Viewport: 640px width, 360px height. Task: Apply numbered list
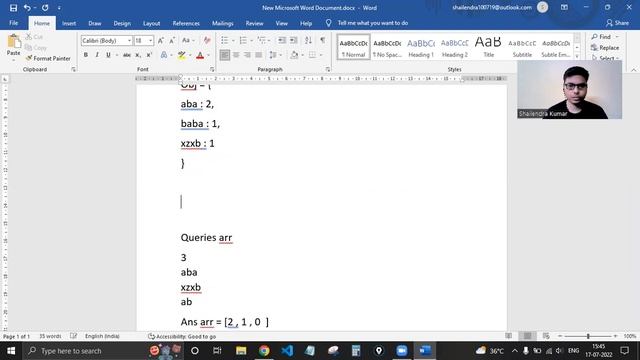coord(243,40)
